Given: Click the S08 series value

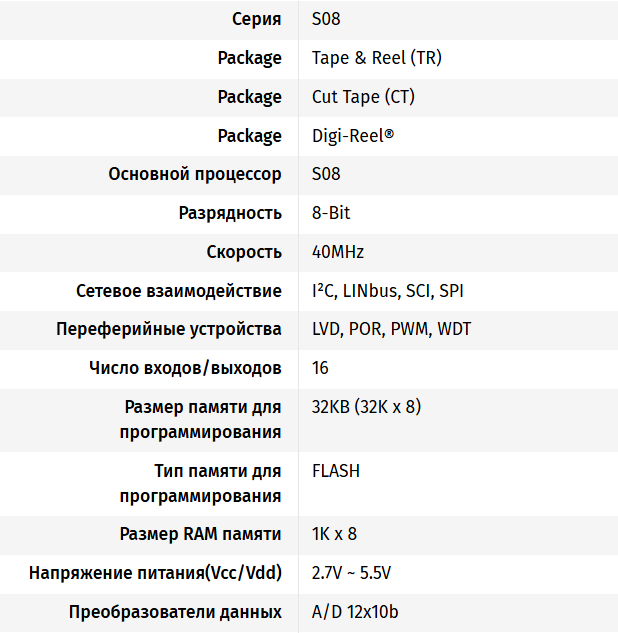Looking at the screenshot, I should (x=326, y=19).
